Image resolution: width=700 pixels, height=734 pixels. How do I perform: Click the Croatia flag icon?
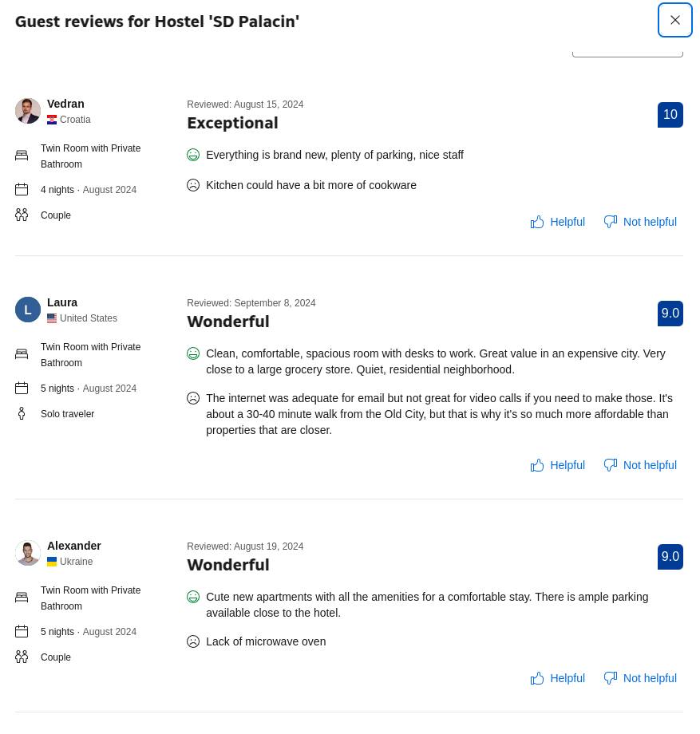coord(52,120)
